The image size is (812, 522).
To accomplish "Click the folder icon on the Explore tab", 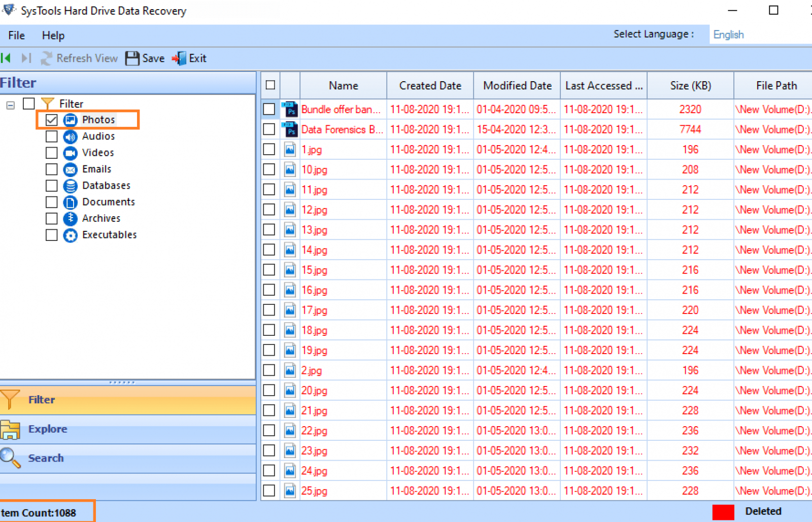I will (x=10, y=429).
